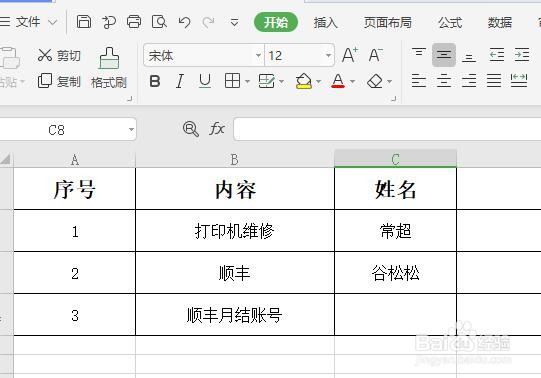Click the fx insert function icon
The height and width of the screenshot is (378, 541).
217,129
